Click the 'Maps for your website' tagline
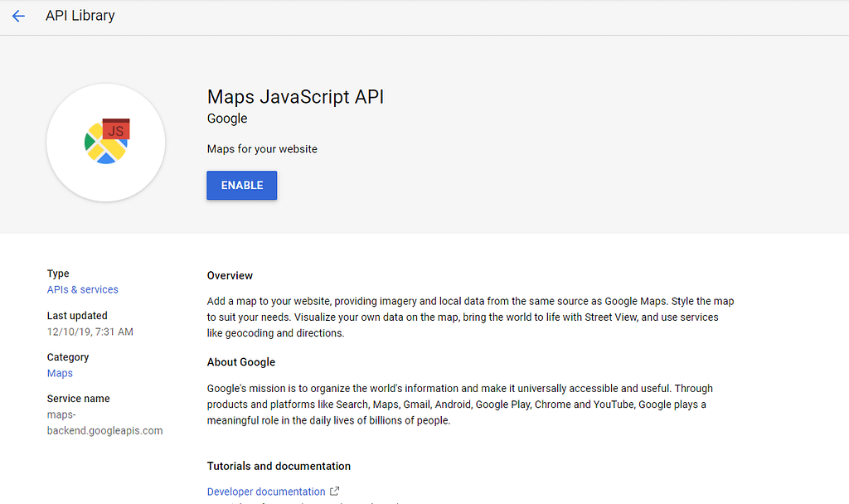The height and width of the screenshot is (504, 849). tap(262, 149)
